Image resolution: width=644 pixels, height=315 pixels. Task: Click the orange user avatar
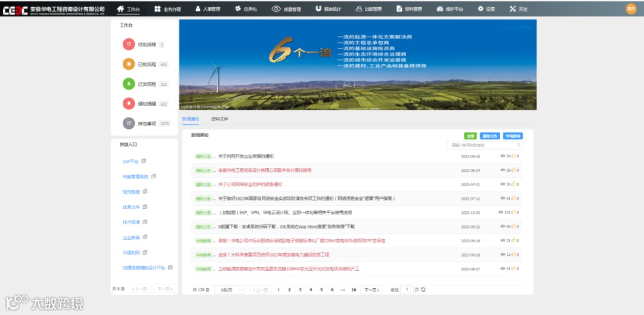pyautogui.click(x=631, y=9)
